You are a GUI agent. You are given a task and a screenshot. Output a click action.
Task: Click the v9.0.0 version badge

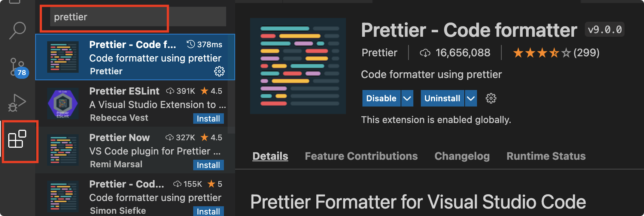click(x=605, y=30)
